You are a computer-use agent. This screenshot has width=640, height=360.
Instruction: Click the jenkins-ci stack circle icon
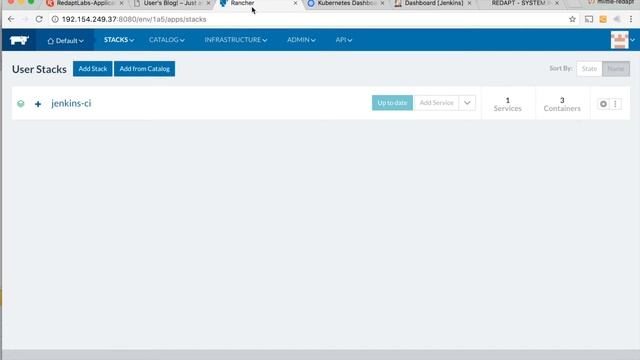[603, 104]
